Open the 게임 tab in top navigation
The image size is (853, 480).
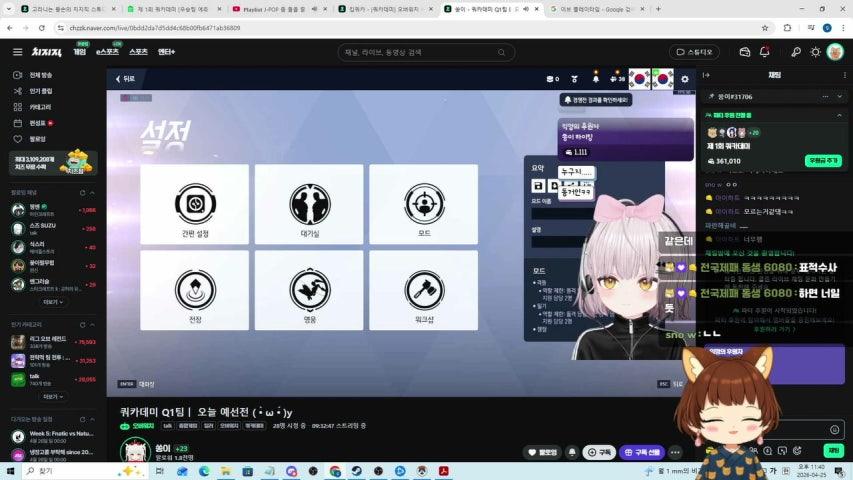79,52
